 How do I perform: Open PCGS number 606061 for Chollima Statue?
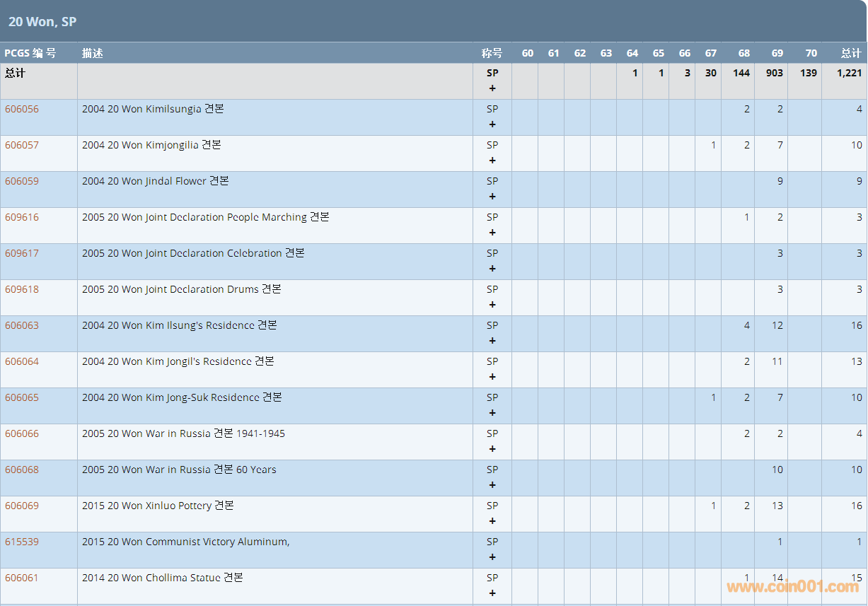click(22, 578)
